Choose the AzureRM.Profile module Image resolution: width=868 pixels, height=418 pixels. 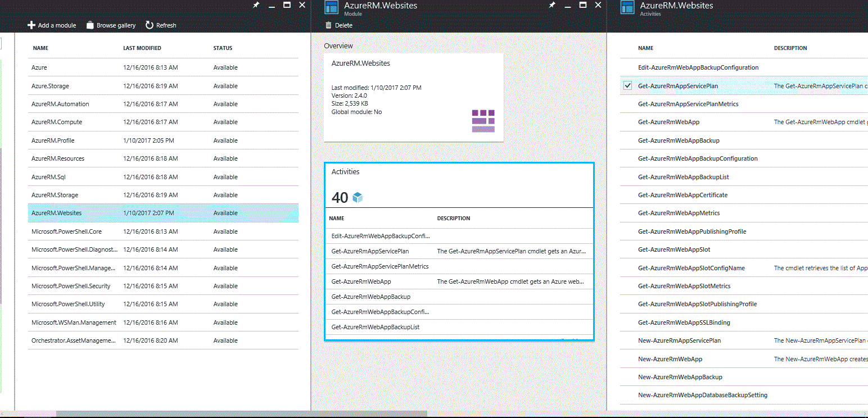pos(163,140)
